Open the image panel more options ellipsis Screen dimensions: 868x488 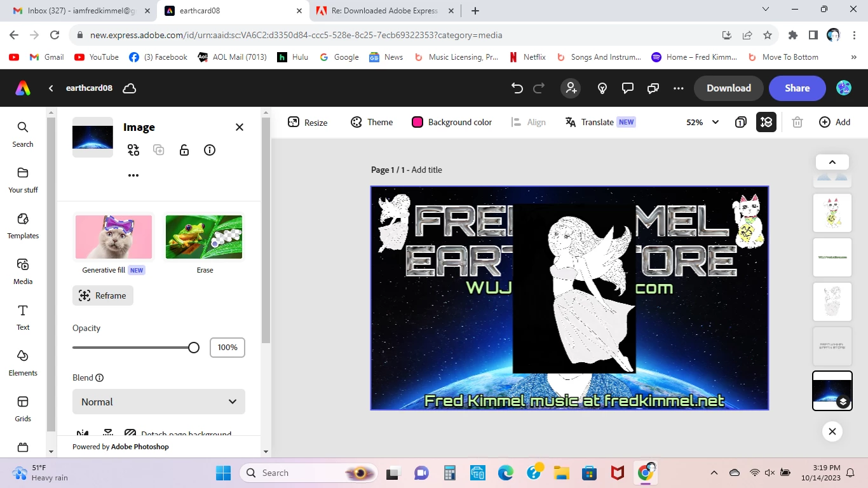click(x=133, y=175)
